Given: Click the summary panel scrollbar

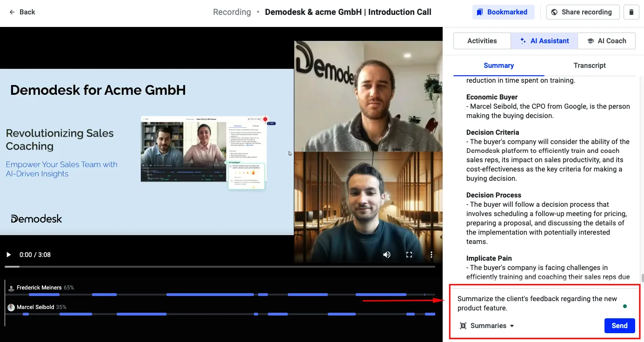Looking at the screenshot, I should 643,278.
